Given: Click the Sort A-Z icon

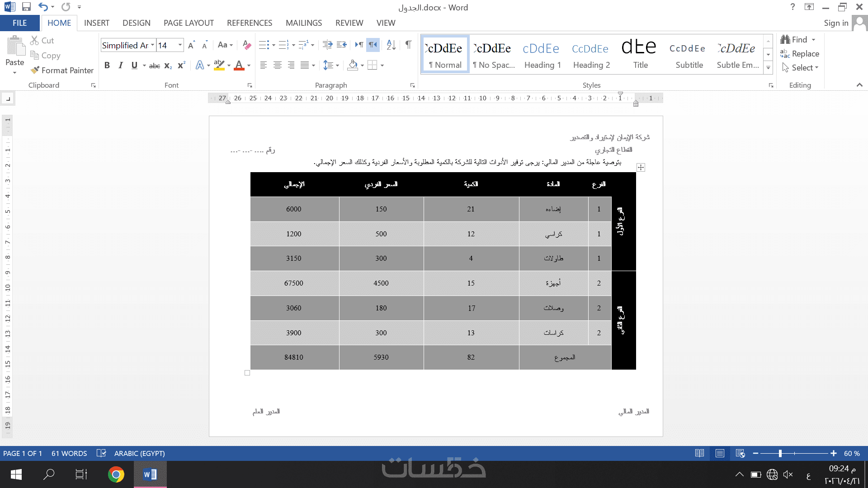Looking at the screenshot, I should [391, 45].
